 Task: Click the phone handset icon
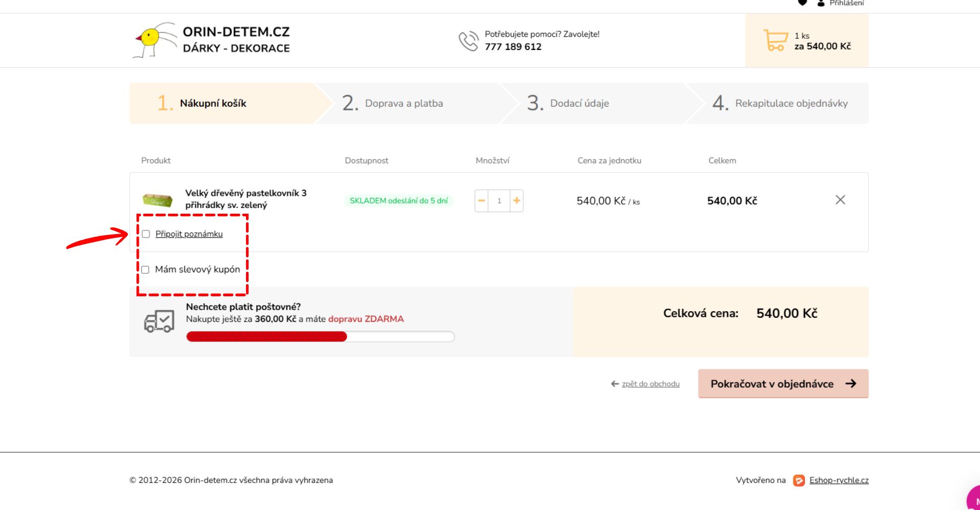(468, 41)
